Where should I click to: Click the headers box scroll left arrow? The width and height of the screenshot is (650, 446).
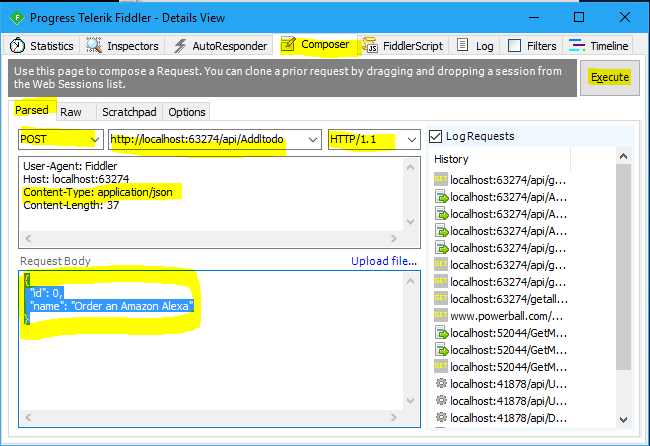tap(28, 238)
